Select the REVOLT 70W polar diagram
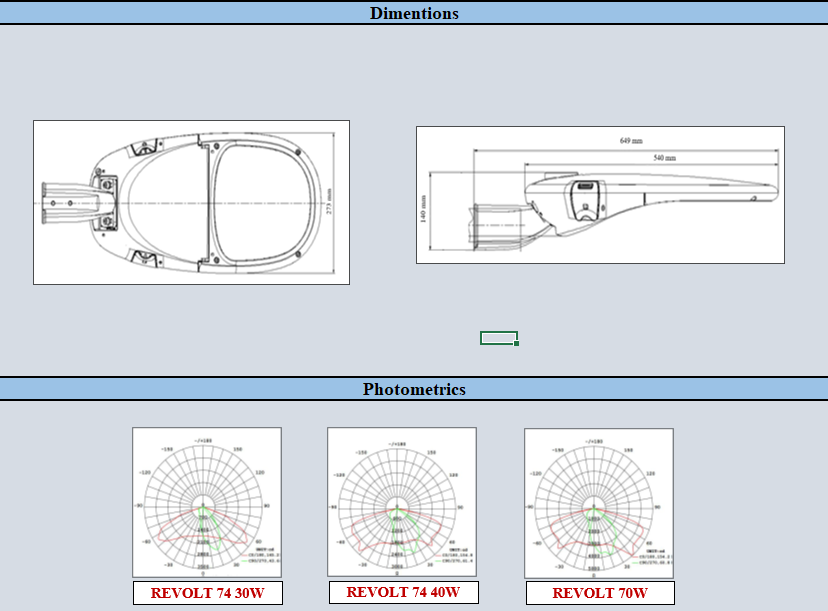 (x=599, y=503)
